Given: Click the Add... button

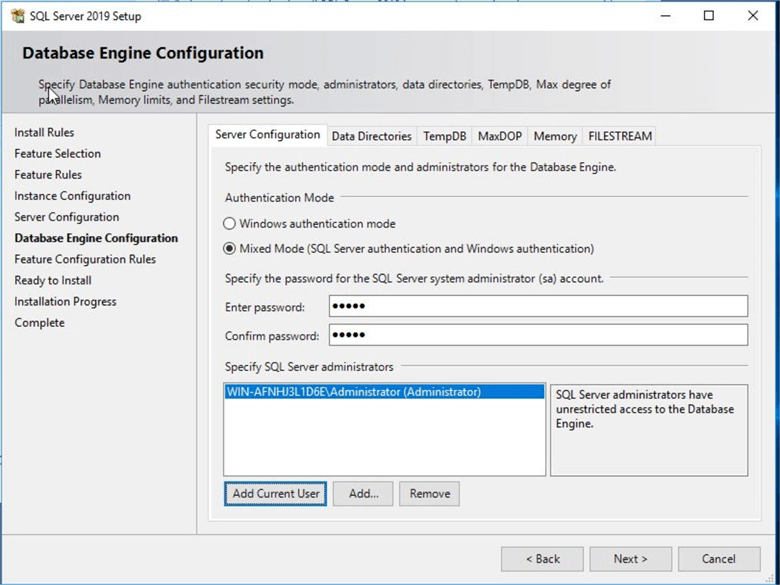Looking at the screenshot, I should (x=363, y=494).
